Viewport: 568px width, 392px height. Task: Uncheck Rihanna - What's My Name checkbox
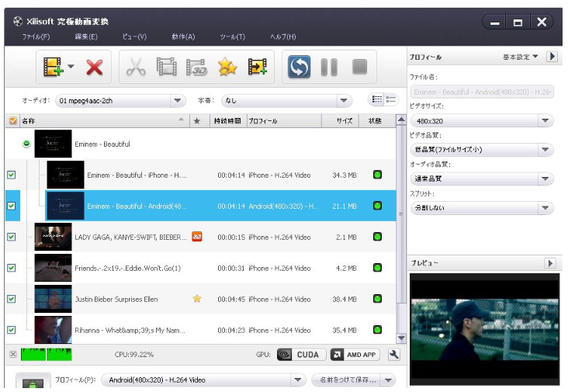(x=12, y=330)
